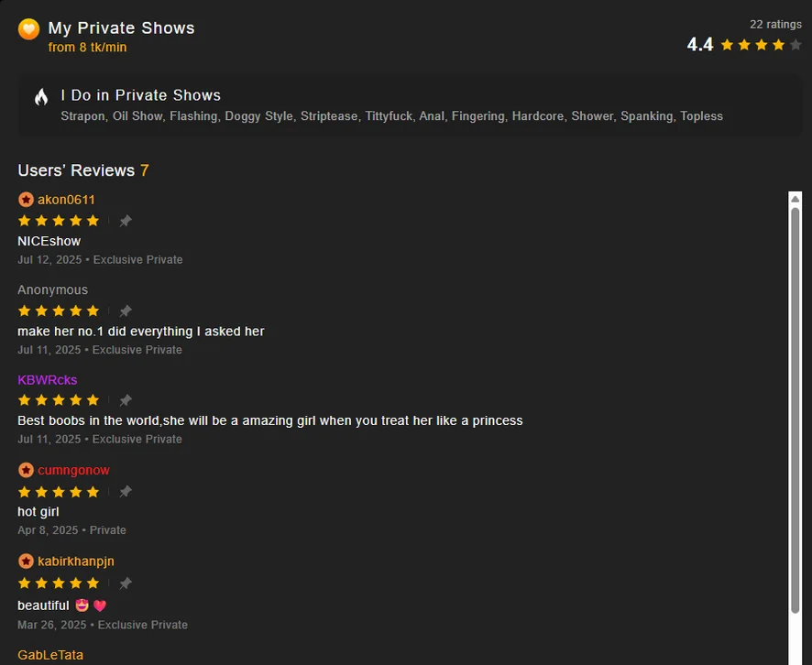Open KBWRcks's user profile link

pos(48,380)
